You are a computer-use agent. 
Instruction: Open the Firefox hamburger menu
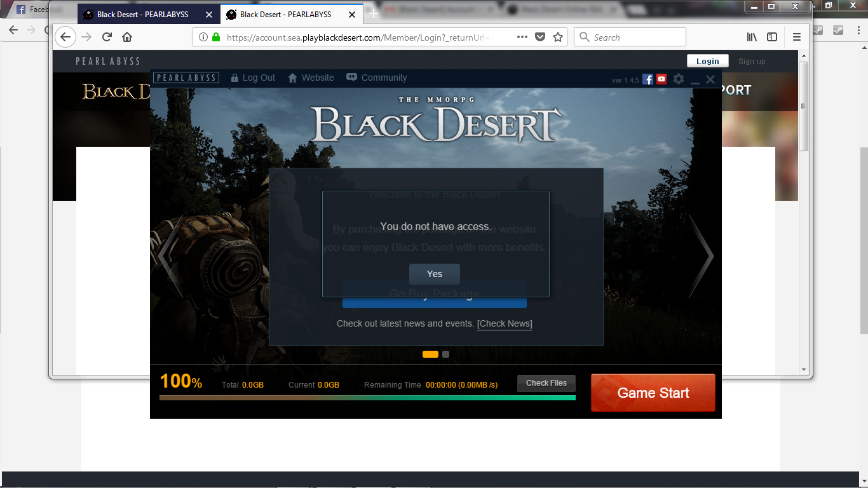coord(797,37)
